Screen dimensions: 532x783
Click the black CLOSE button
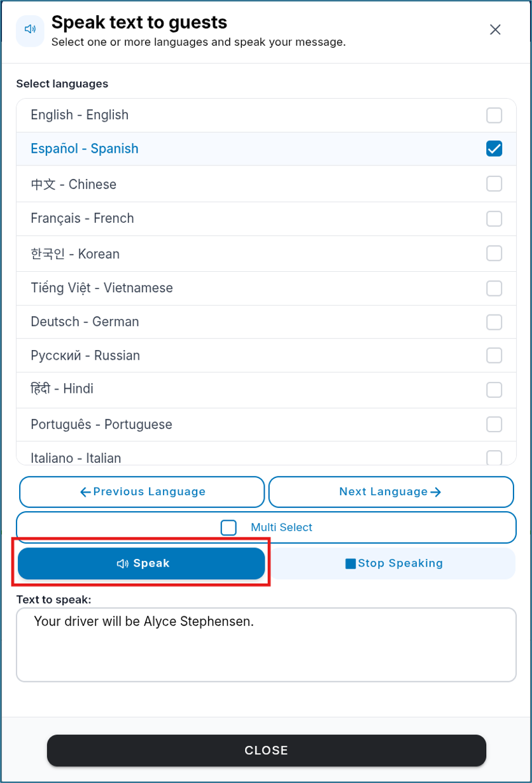pos(267,751)
